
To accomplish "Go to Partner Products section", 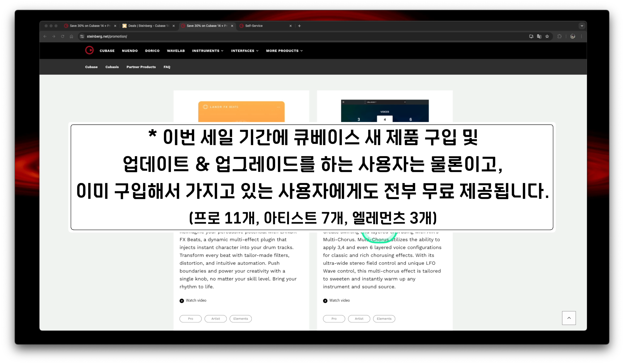I will (x=141, y=67).
